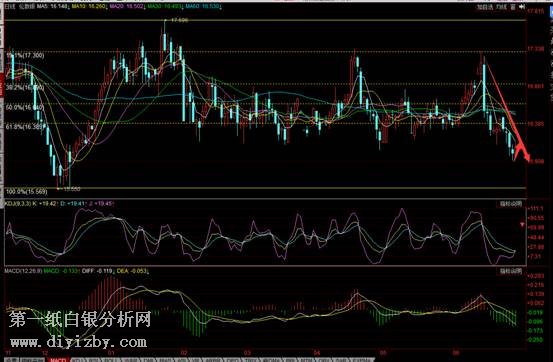This screenshot has width=553, height=362.
Task: Select the highlighted MACD indicator tab
Action: (x=58, y=360)
